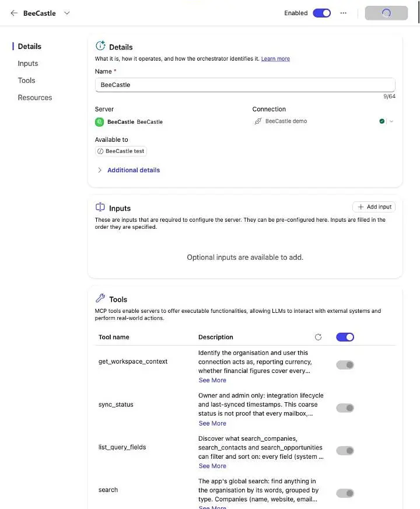See More for list_query_fields description

tap(212, 466)
